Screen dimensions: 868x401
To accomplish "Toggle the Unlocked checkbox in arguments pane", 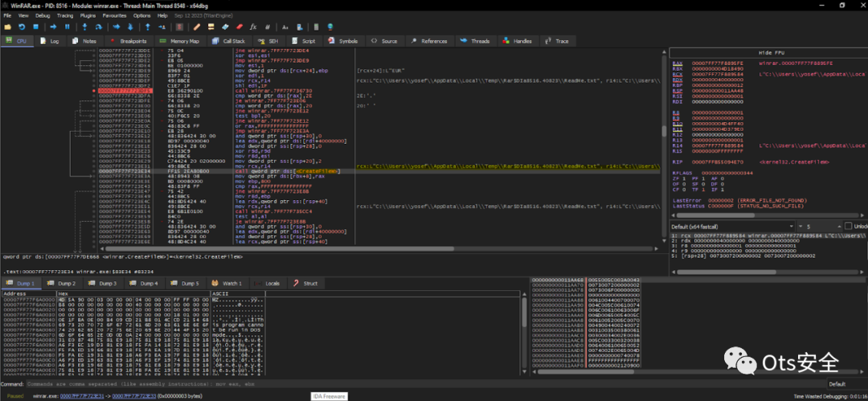I will 846,226.
